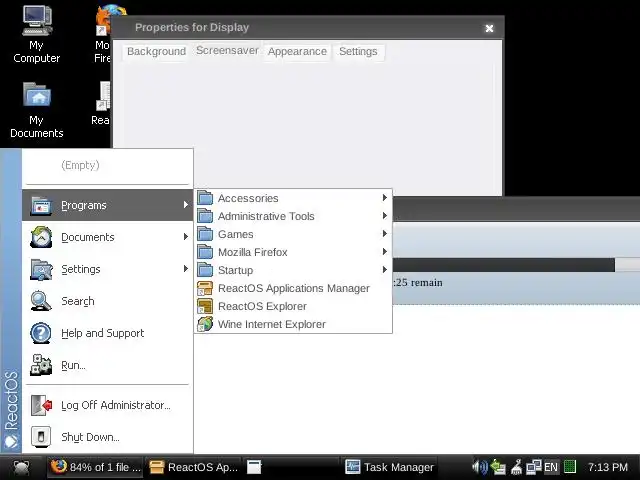This screenshot has height=480, width=640.
Task: Click the EN language indicator
Action: [x=551, y=467]
